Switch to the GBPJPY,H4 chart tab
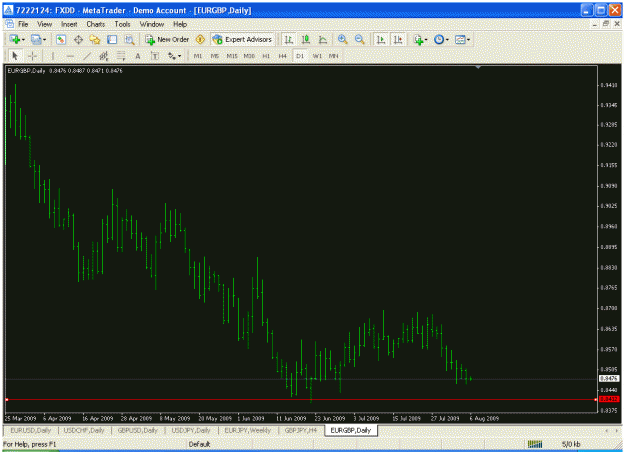The image size is (625, 452). pyautogui.click(x=301, y=430)
